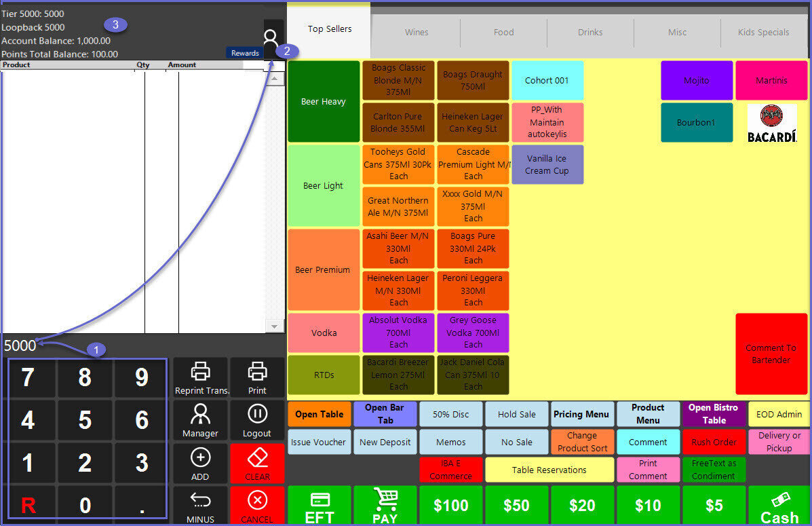The image size is (812, 526).
Task: Expand the Beer Heavy category
Action: [324, 102]
